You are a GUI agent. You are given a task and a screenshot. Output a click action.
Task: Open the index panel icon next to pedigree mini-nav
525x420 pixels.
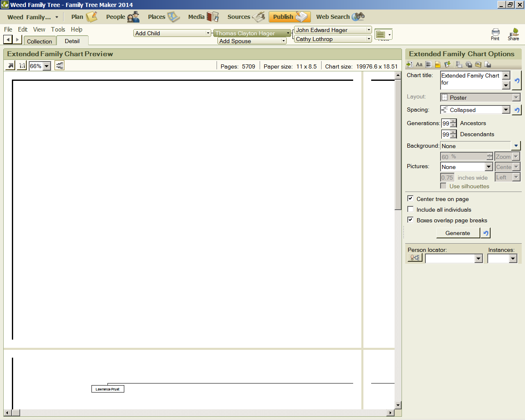pyautogui.click(x=383, y=35)
